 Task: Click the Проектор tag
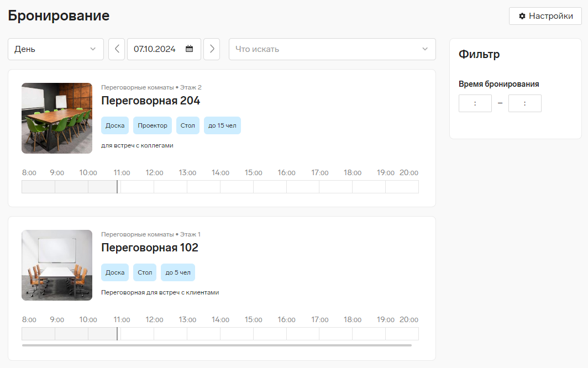pyautogui.click(x=153, y=125)
